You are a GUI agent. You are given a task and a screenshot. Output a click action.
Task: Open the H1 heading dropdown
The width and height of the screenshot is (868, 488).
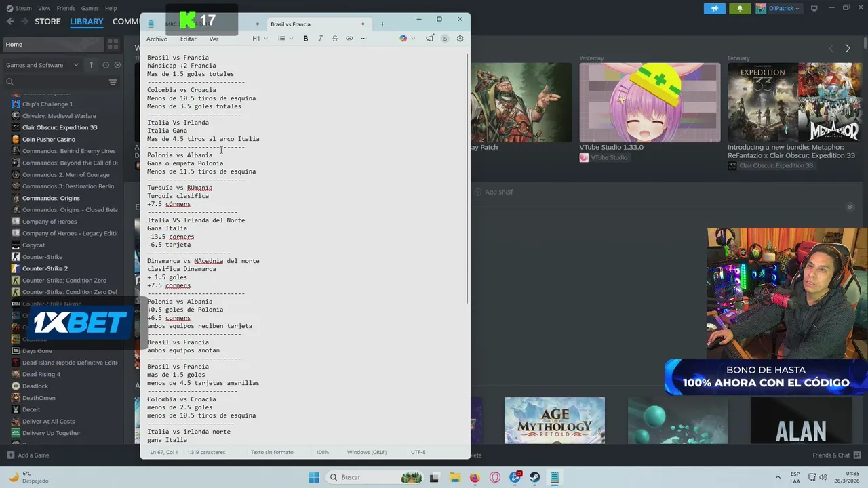coord(260,39)
